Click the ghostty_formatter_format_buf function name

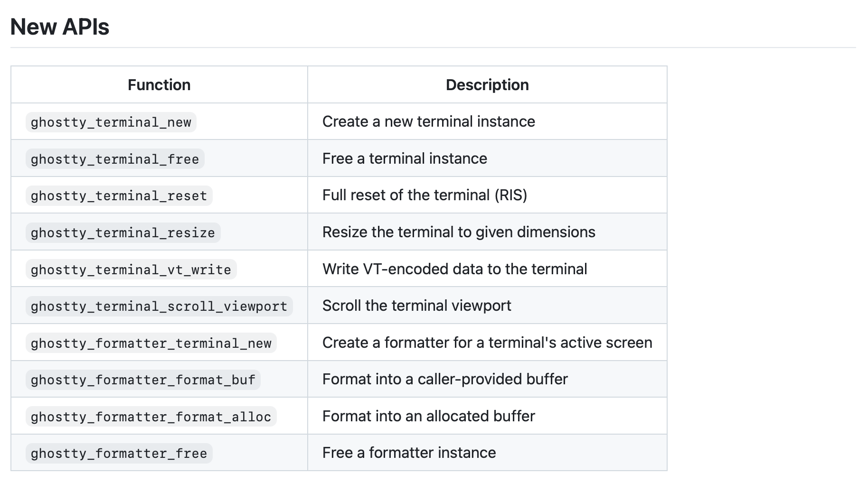pyautogui.click(x=143, y=380)
